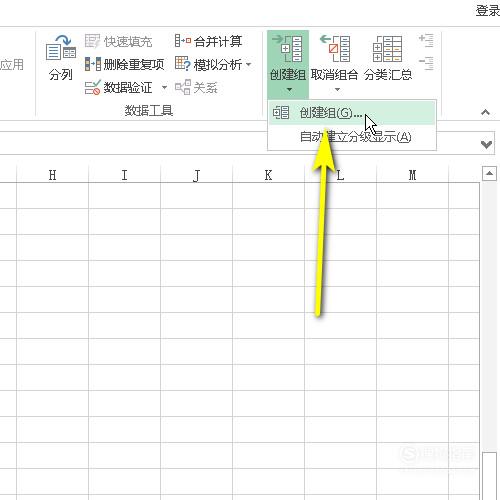The height and width of the screenshot is (500, 500).
Task: Toggle the 创建组 split-button dropdown arrow
Action: pyautogui.click(x=289, y=90)
